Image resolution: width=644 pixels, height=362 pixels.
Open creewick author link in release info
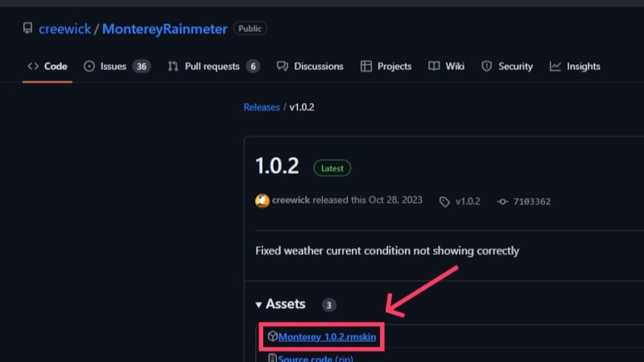[x=291, y=200]
